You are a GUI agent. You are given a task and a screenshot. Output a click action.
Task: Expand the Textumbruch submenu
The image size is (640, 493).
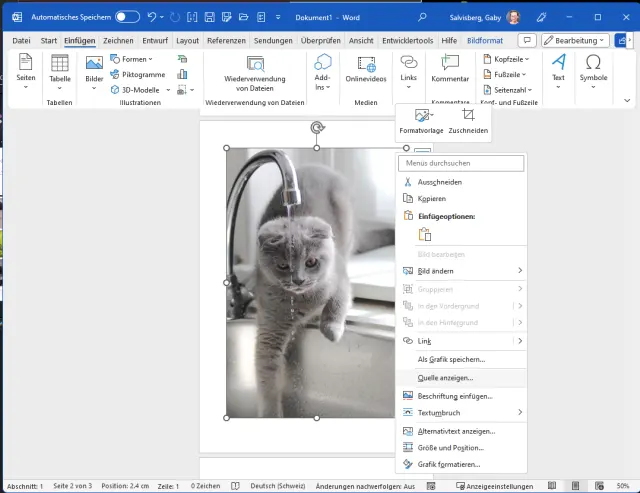pyautogui.click(x=461, y=412)
